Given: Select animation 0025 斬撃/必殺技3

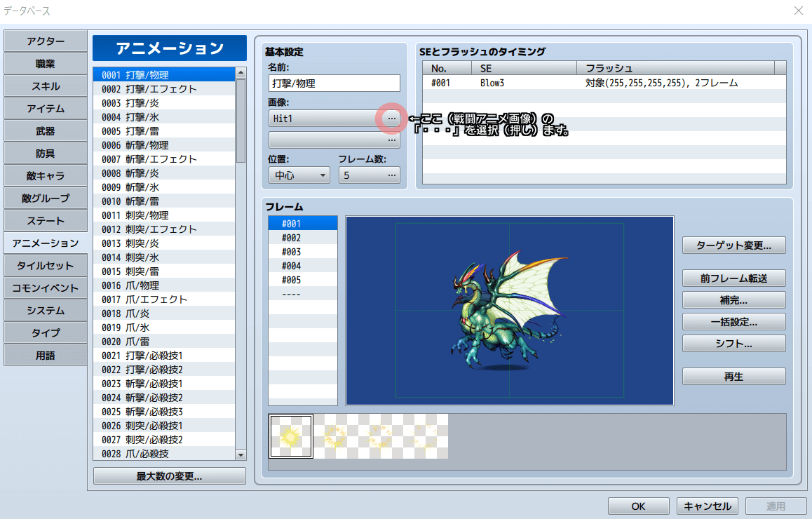Looking at the screenshot, I should pyautogui.click(x=164, y=411).
